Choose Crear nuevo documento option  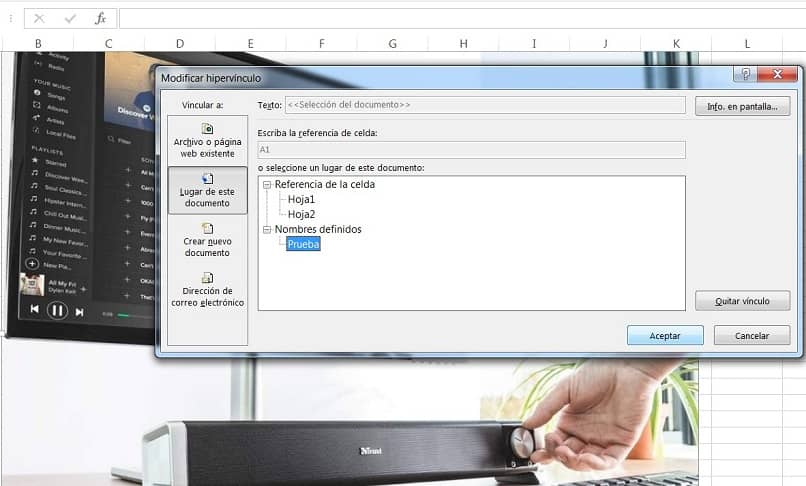[x=207, y=240]
